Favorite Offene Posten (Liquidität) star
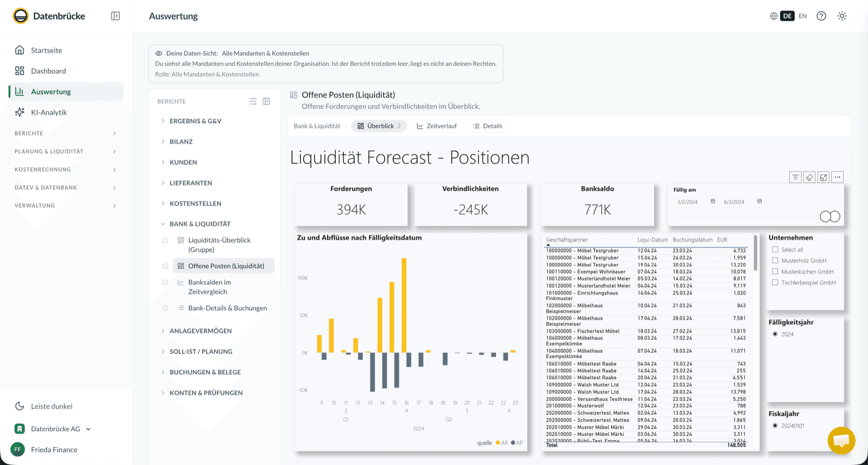This screenshot has width=868, height=465. pyautogui.click(x=165, y=266)
